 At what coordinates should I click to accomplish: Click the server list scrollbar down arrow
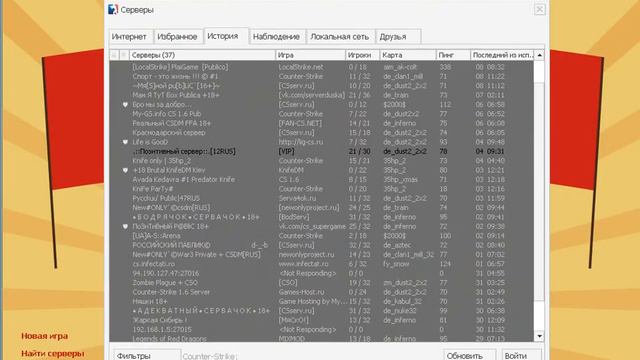(x=539, y=336)
